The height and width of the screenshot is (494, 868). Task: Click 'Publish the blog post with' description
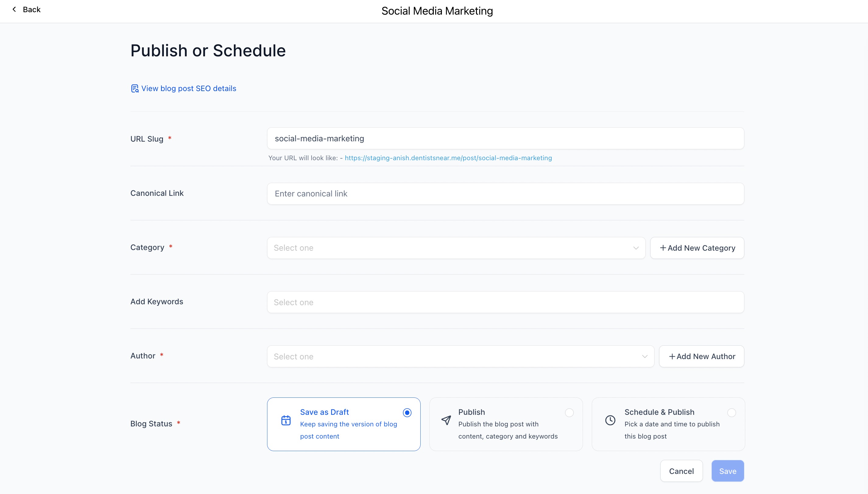click(x=498, y=424)
